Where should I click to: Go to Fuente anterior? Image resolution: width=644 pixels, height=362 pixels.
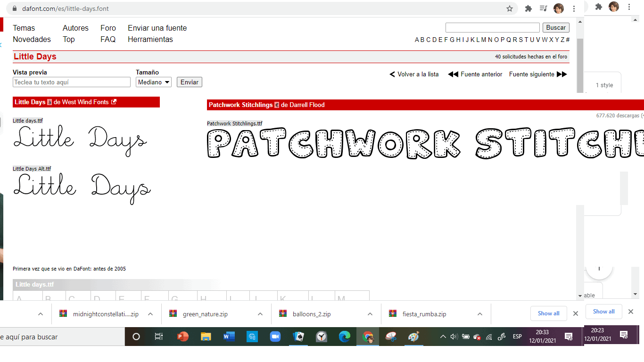475,74
